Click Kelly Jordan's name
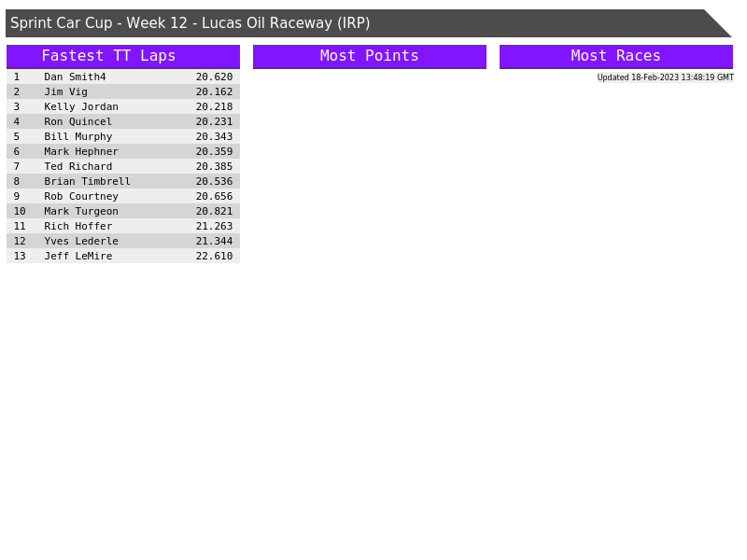747x560 pixels. point(81,106)
